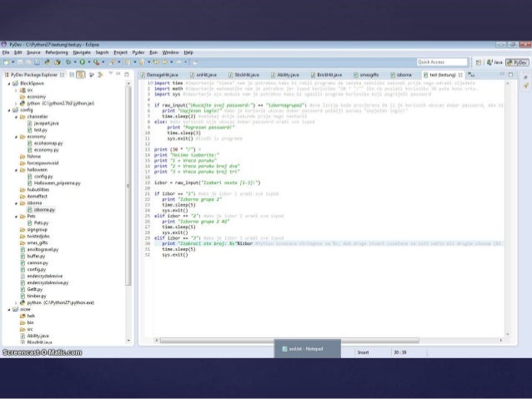Open the Window menu
The height and width of the screenshot is (399, 532).
[170, 52]
